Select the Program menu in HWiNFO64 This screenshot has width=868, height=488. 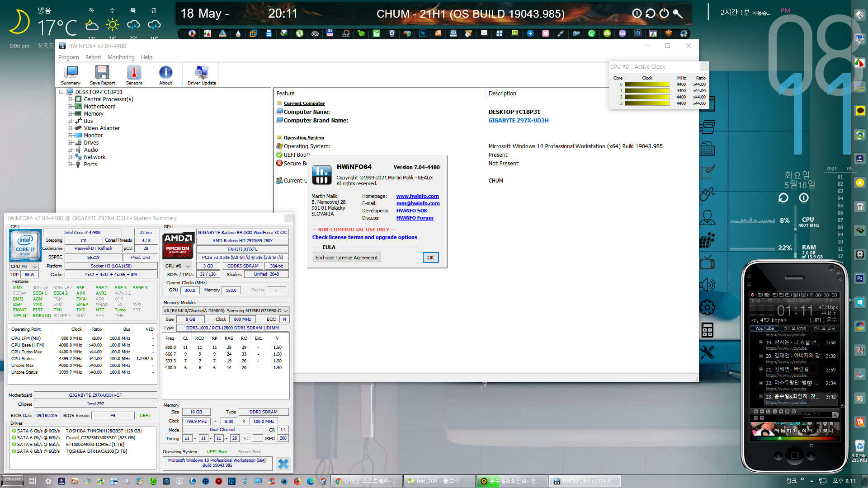click(69, 56)
